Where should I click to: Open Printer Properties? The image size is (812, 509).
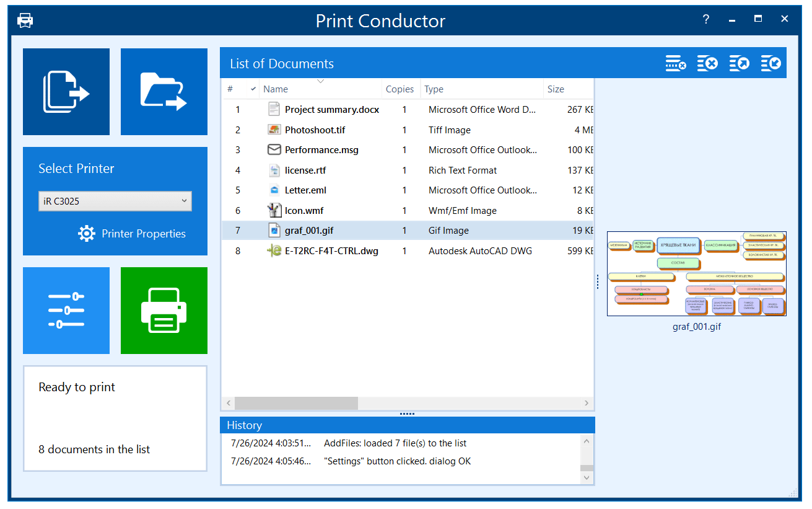[132, 234]
